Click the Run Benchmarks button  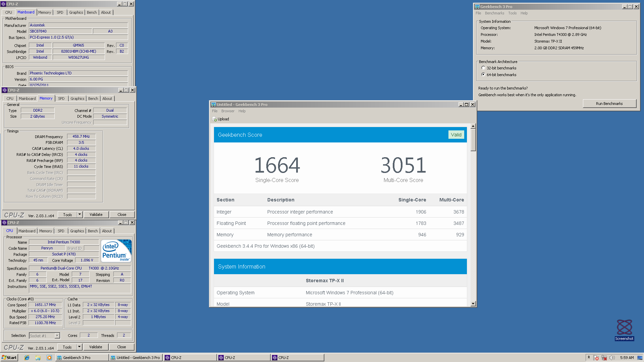pyautogui.click(x=609, y=104)
